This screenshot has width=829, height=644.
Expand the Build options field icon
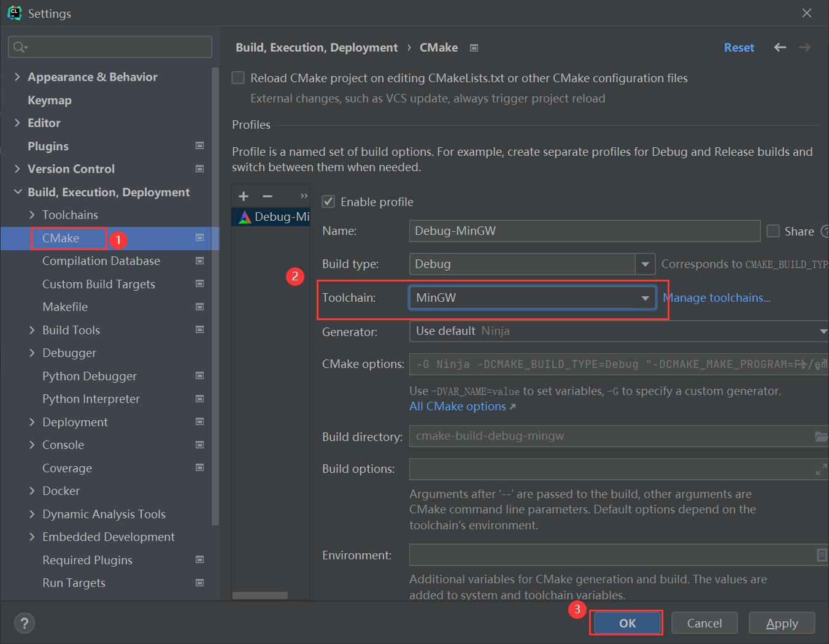(821, 469)
